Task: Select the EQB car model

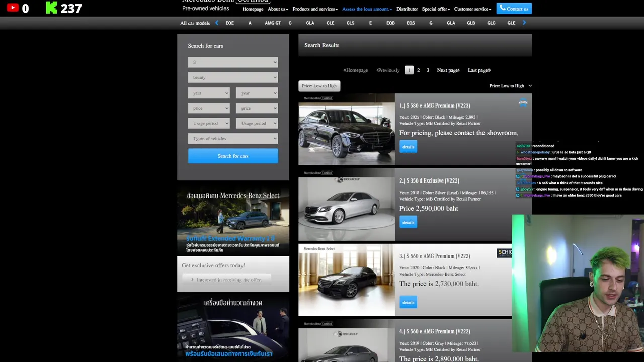Action: pos(390,23)
